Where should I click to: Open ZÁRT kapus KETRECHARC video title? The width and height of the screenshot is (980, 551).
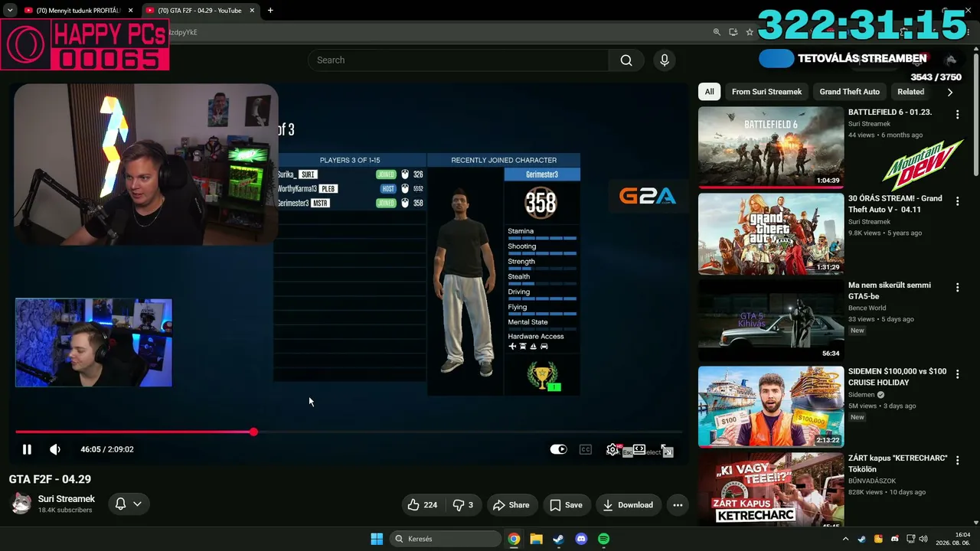pos(898,463)
